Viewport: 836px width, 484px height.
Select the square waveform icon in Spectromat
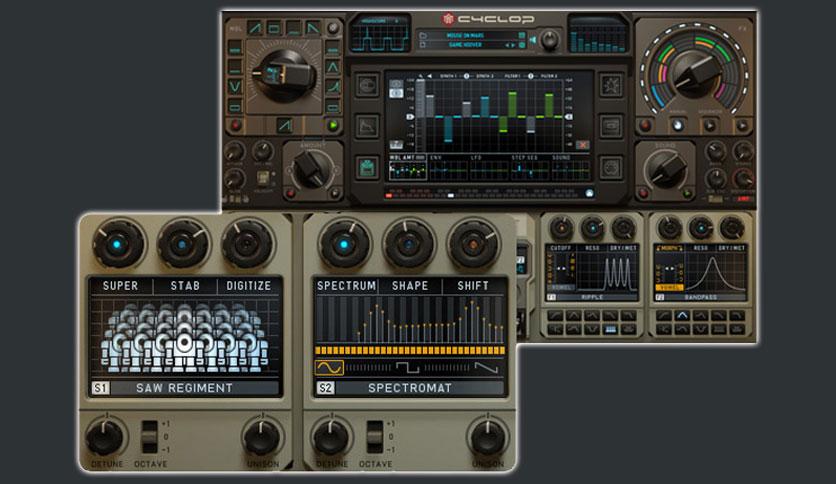[407, 367]
